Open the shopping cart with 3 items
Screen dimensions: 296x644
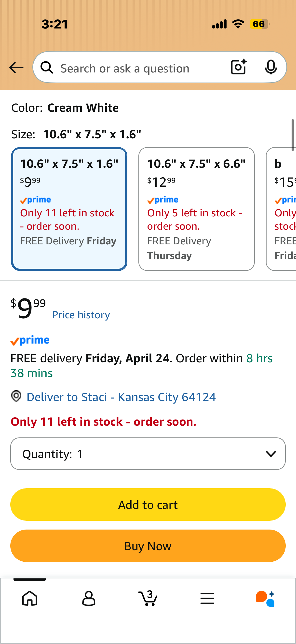click(x=148, y=598)
